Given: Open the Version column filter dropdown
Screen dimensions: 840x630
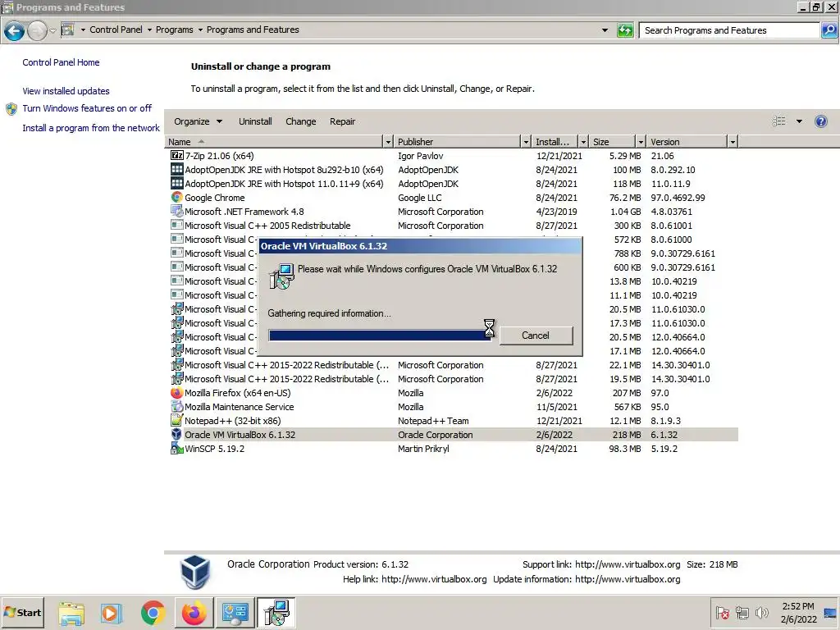Looking at the screenshot, I should pos(733,141).
